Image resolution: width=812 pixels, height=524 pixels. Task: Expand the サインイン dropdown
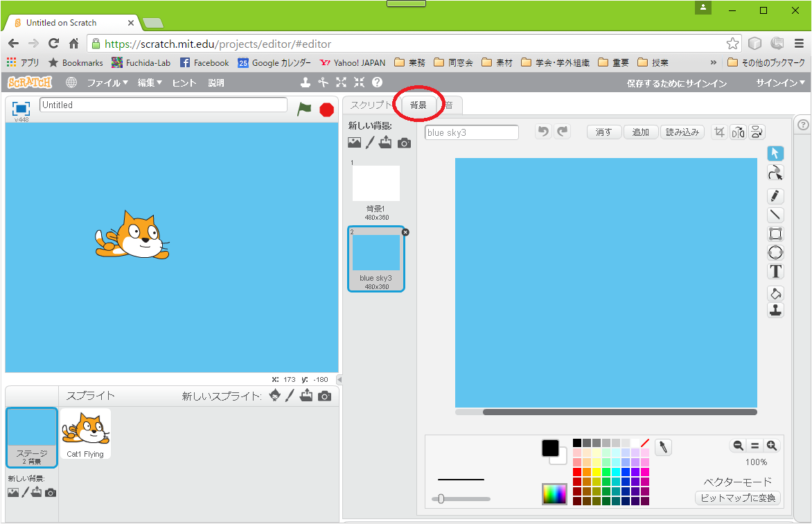point(781,83)
